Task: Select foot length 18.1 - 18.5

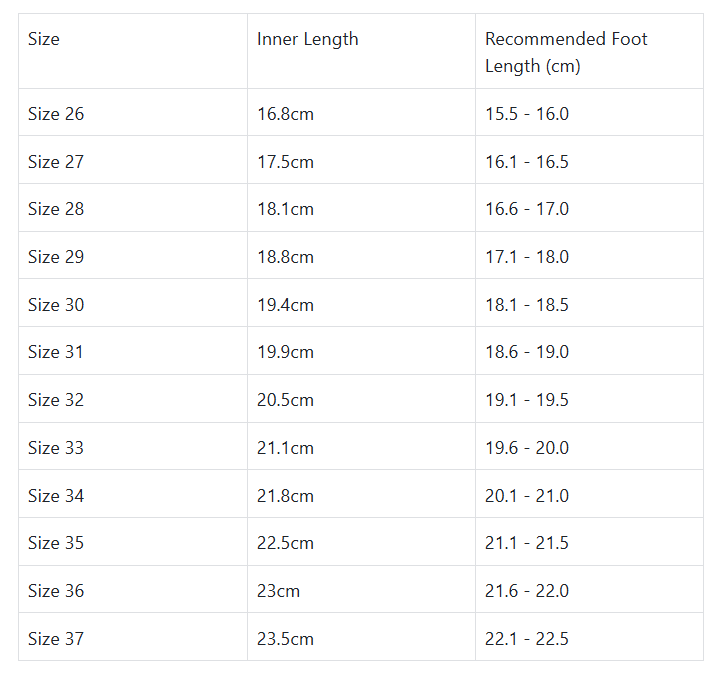Action: coord(527,305)
